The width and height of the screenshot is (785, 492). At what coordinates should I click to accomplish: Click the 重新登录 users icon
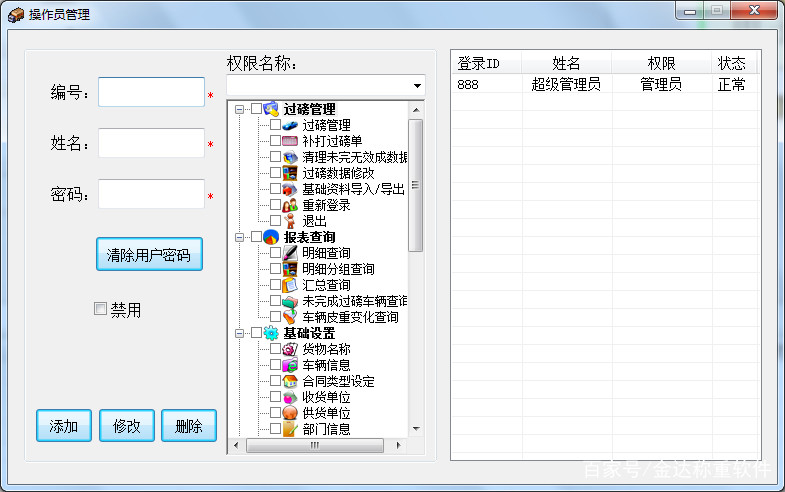tap(290, 205)
